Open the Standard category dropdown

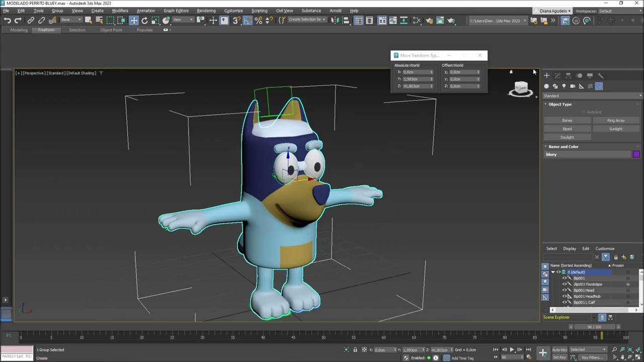[x=592, y=96]
